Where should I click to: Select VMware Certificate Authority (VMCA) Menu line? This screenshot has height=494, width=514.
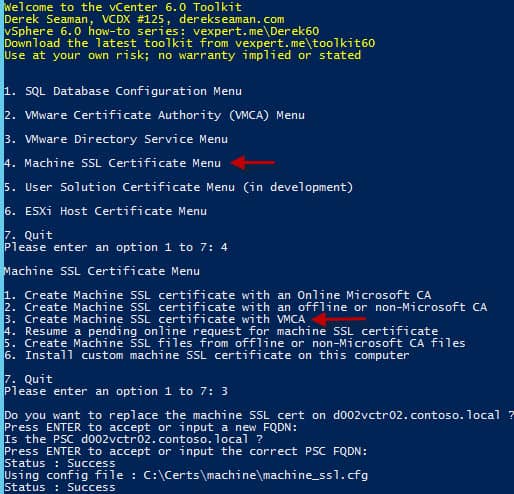coord(154,115)
